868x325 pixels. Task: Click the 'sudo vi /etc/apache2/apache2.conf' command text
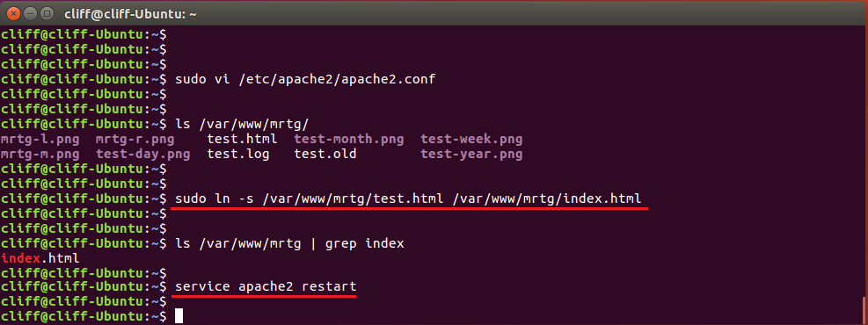(x=305, y=80)
